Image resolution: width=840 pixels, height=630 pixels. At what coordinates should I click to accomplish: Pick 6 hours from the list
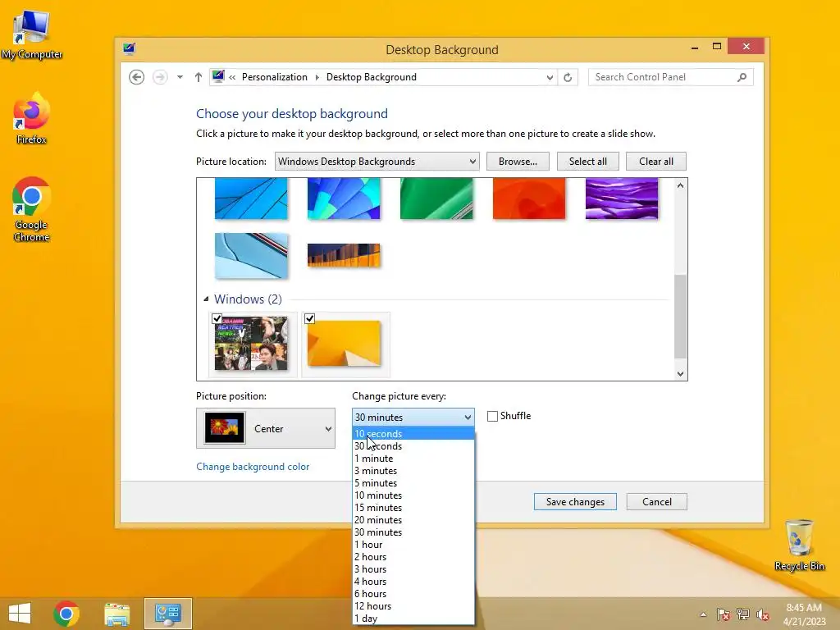[413, 594]
